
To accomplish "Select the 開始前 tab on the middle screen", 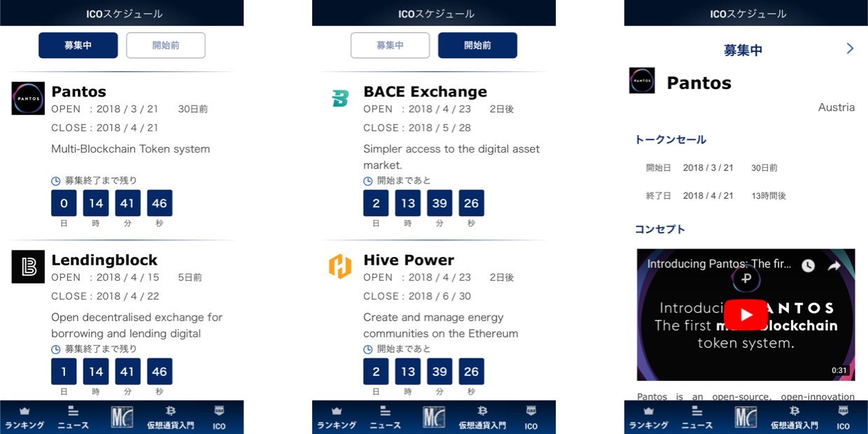I will point(477,45).
